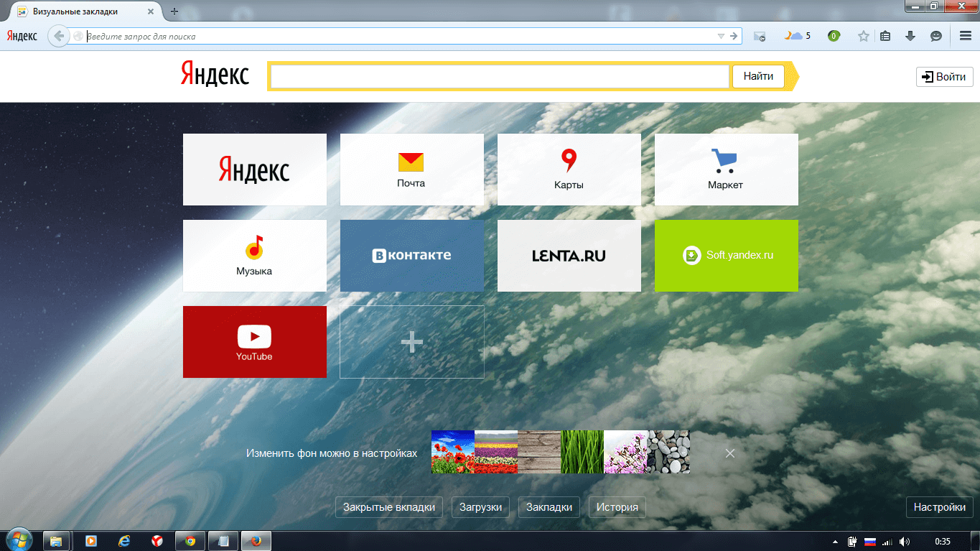Switch keyboard language via Russian flag indicator
The width and height of the screenshot is (980, 551).
[x=870, y=541]
